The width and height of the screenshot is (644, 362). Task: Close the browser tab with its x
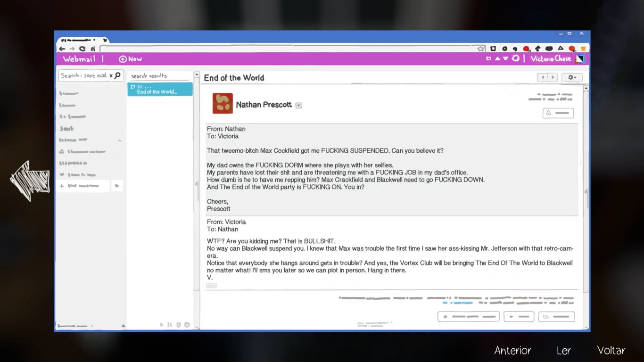[x=105, y=41]
